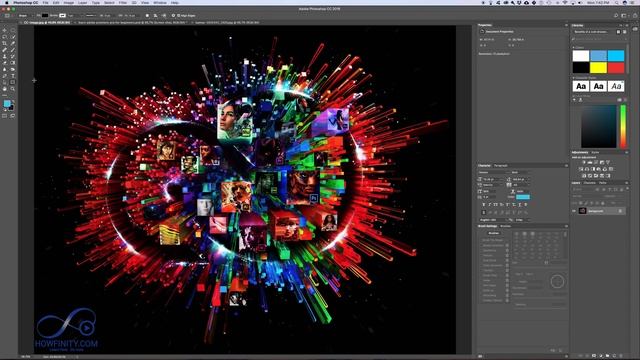Switch to the Styles tab beside Adjustments

(596, 152)
